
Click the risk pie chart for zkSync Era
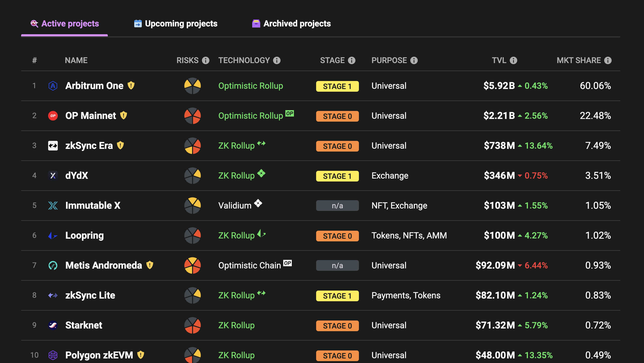pyautogui.click(x=193, y=146)
